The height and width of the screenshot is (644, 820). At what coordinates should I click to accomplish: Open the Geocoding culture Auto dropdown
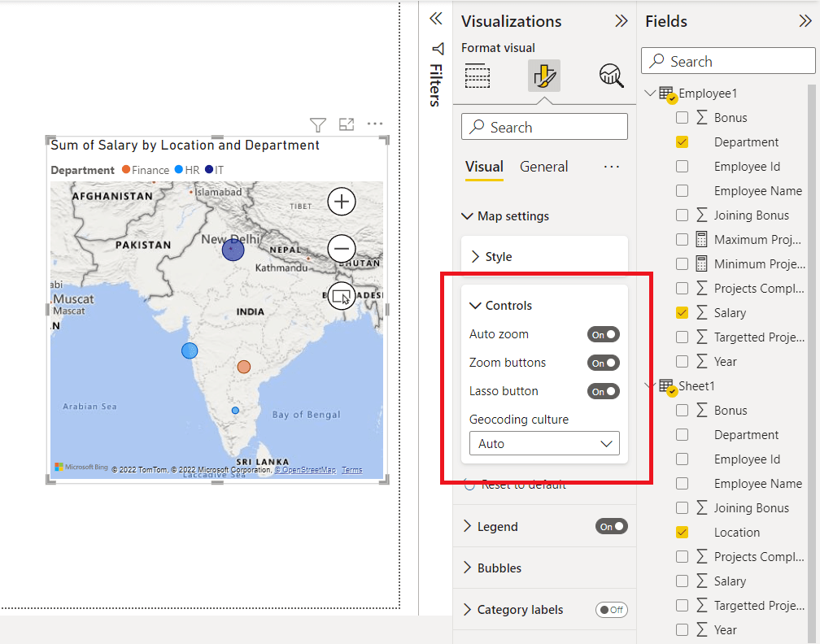click(544, 443)
